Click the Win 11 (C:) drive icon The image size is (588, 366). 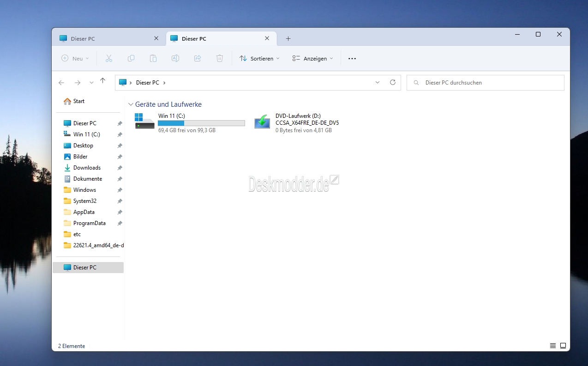pyautogui.click(x=144, y=121)
